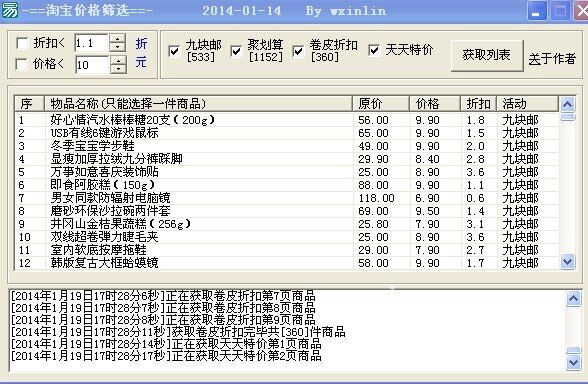This screenshot has height=384, width=588.
Task: Click the 获取列表 button
Action: pos(487,56)
